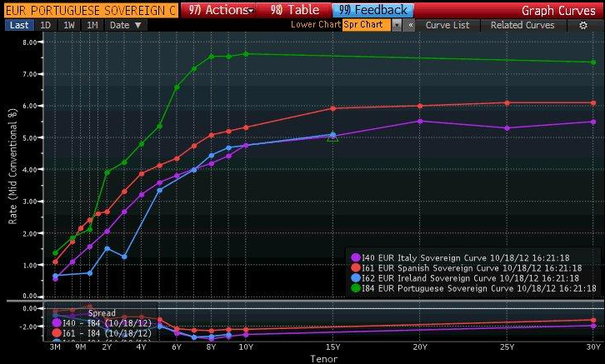Click the I40 - I84 spread legend entry
Image resolution: width=605 pixels, height=364 pixels.
102,323
